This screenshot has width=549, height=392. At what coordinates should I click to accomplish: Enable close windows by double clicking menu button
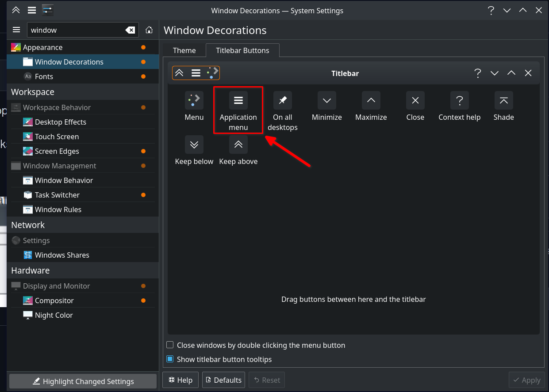click(x=170, y=345)
